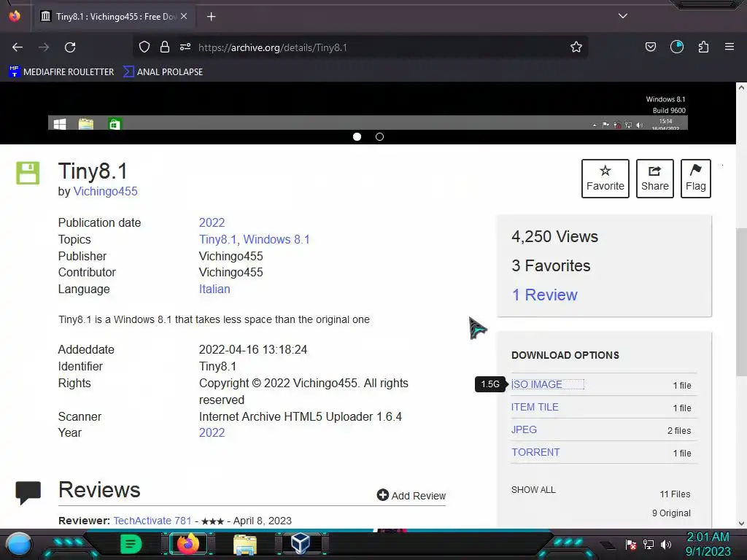The image size is (747, 560).
Task: Click the Share button
Action: pos(654,179)
